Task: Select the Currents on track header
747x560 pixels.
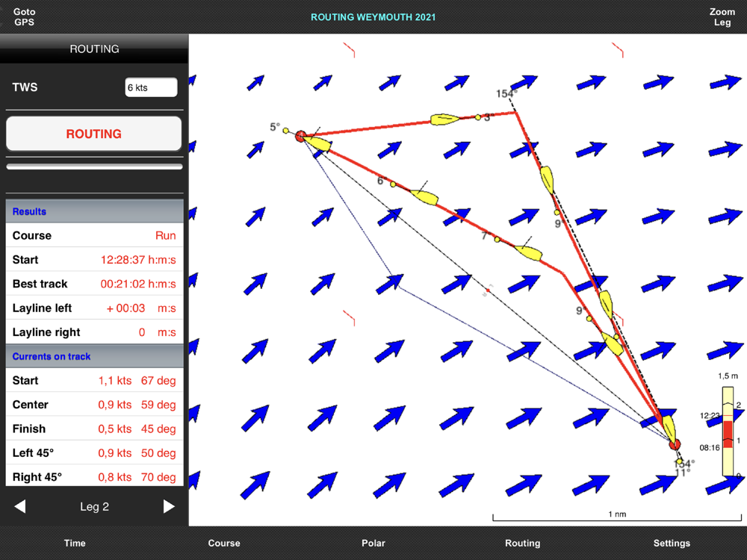Action: [94, 356]
